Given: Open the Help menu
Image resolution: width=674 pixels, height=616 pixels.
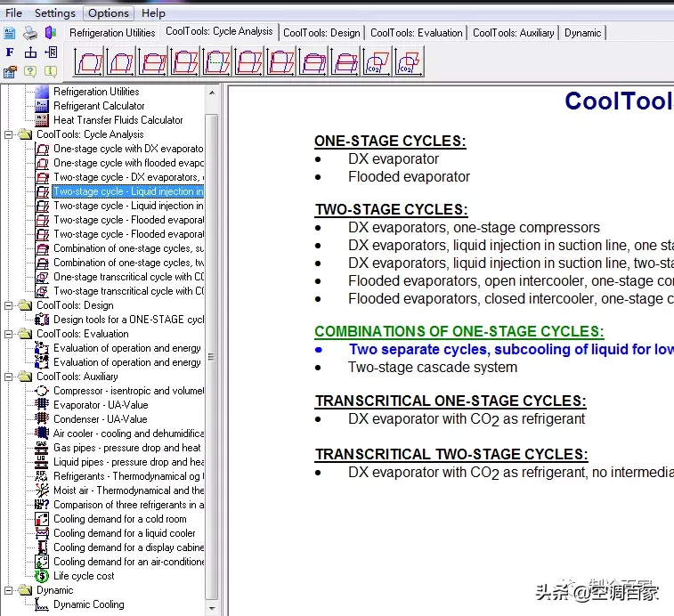Looking at the screenshot, I should click(x=153, y=13).
